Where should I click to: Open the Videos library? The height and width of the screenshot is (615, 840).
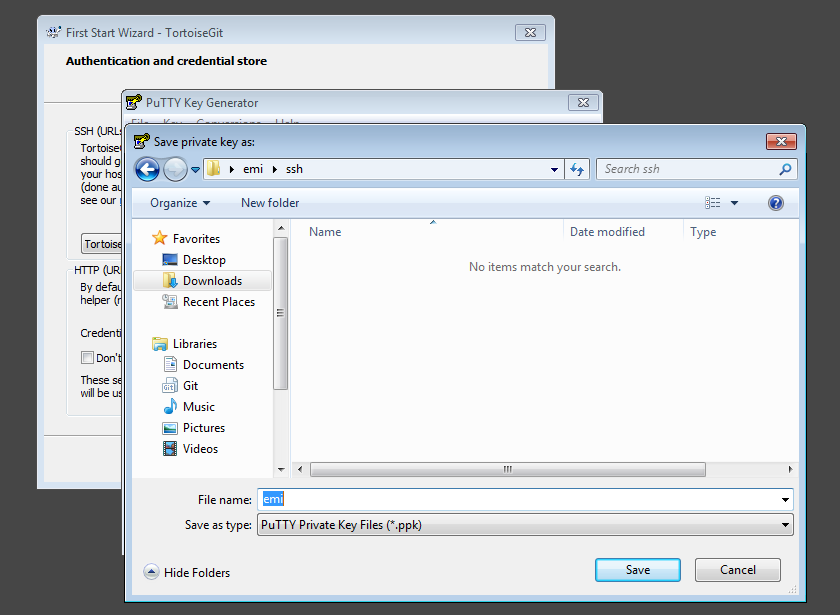pyautogui.click(x=191, y=449)
